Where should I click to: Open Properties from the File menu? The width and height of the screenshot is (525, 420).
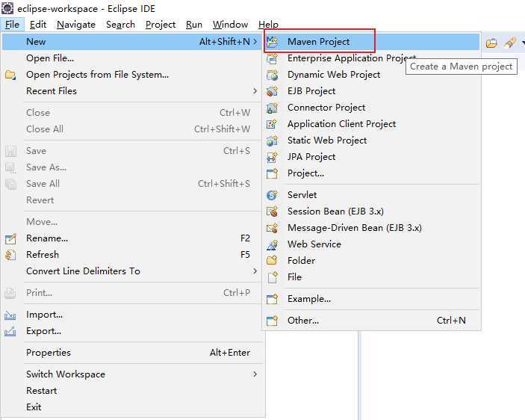click(x=133, y=353)
